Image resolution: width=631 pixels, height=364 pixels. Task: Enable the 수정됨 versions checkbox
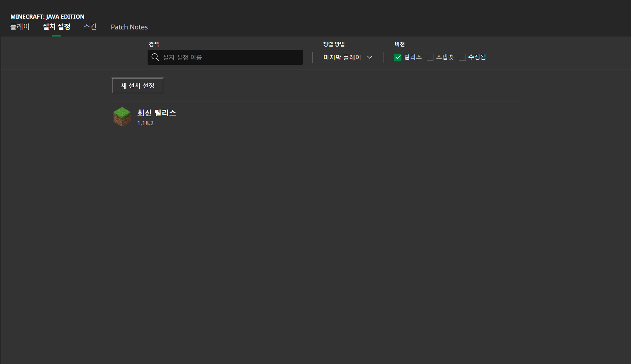point(462,57)
